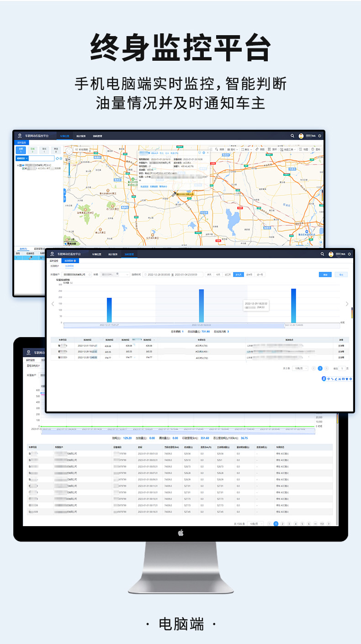Go to page 151 on bottom monitor table
The height and width of the screenshot is (644, 361).
322,524
